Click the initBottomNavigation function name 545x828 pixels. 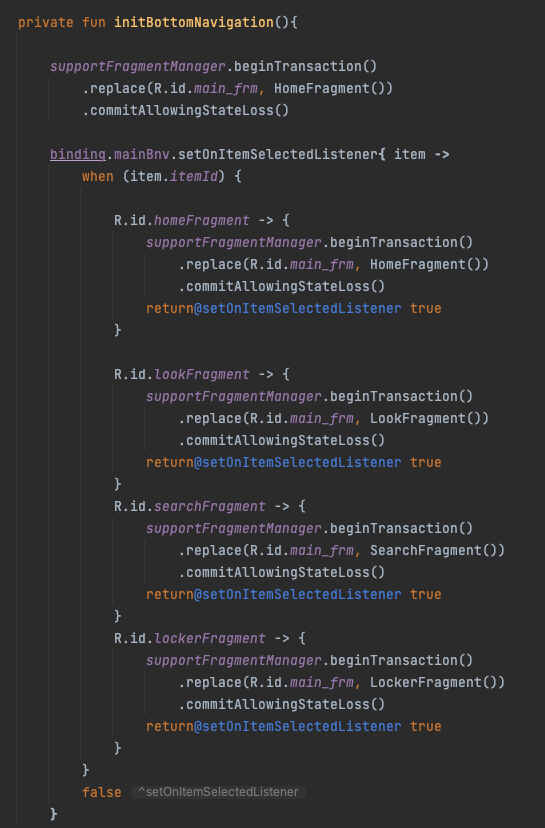coord(194,23)
